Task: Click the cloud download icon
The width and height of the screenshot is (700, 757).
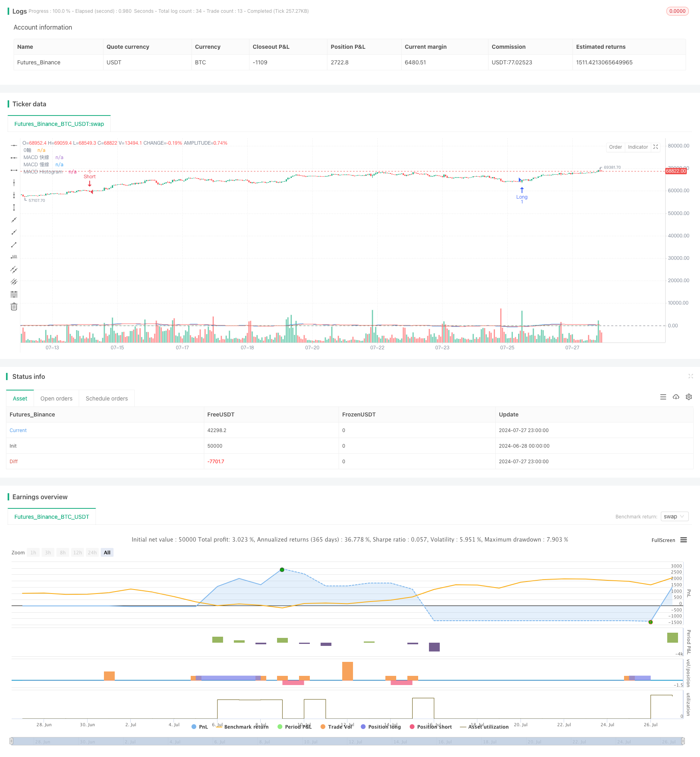Action: pos(676,397)
